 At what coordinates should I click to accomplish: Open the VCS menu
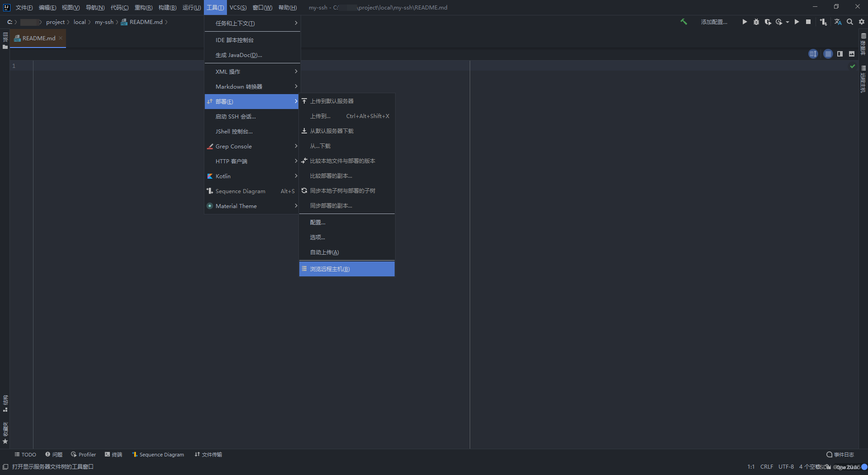click(238, 7)
